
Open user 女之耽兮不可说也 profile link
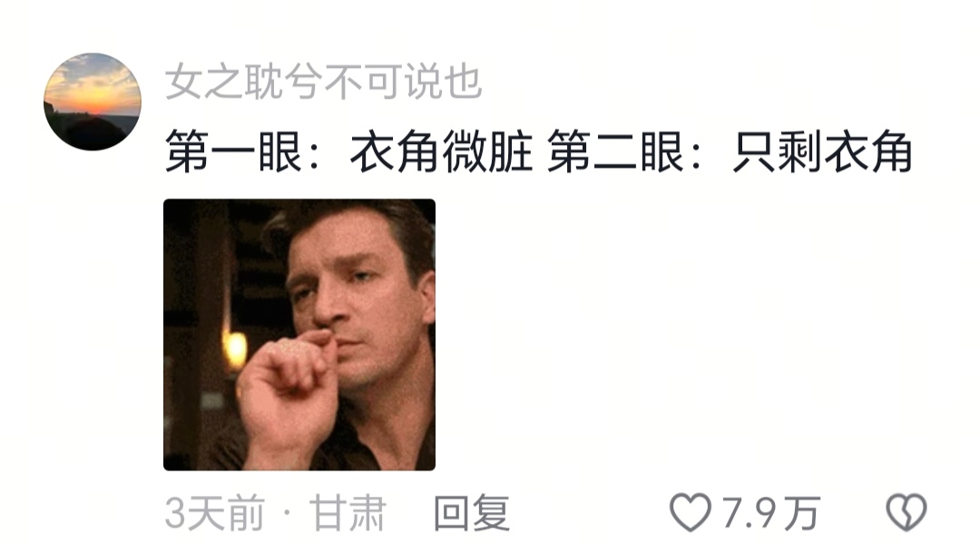click(x=323, y=82)
